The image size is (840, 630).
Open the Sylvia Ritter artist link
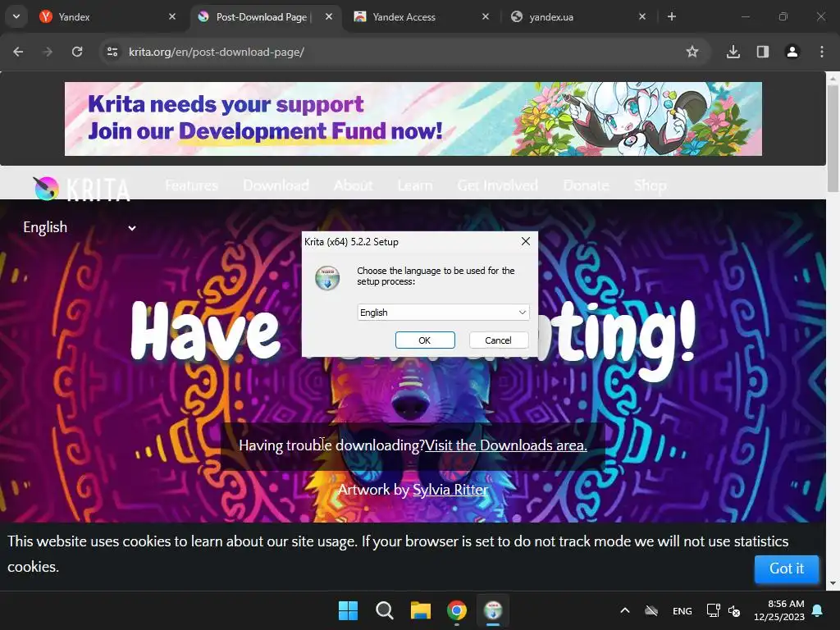click(450, 490)
